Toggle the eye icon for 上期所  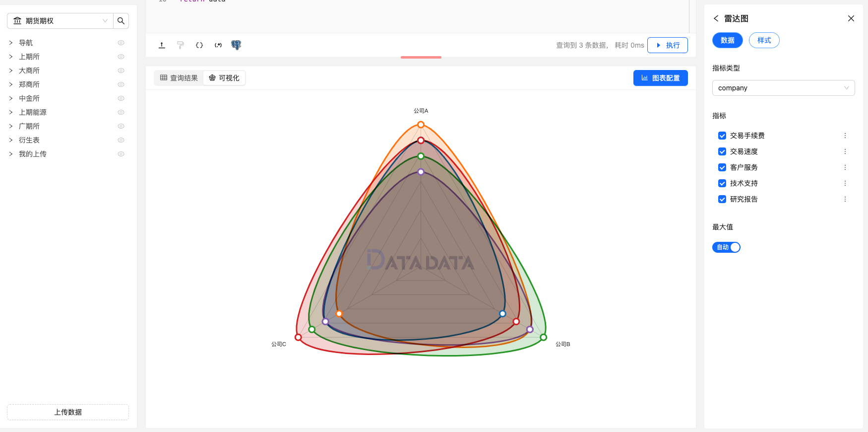tap(121, 57)
